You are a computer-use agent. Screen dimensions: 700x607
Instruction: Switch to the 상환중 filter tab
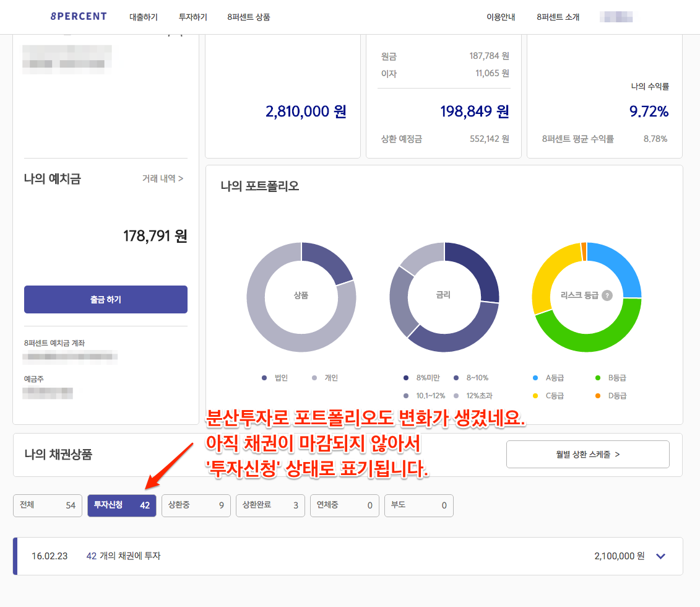[x=196, y=505]
